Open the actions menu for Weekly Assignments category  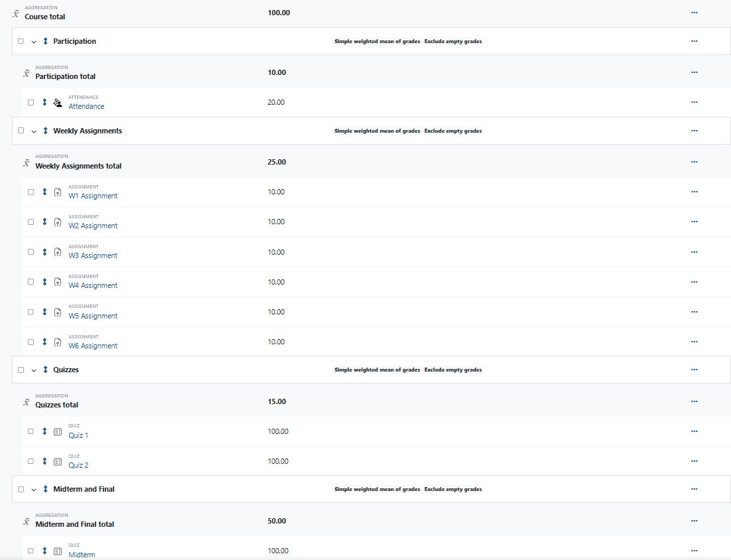[694, 131]
